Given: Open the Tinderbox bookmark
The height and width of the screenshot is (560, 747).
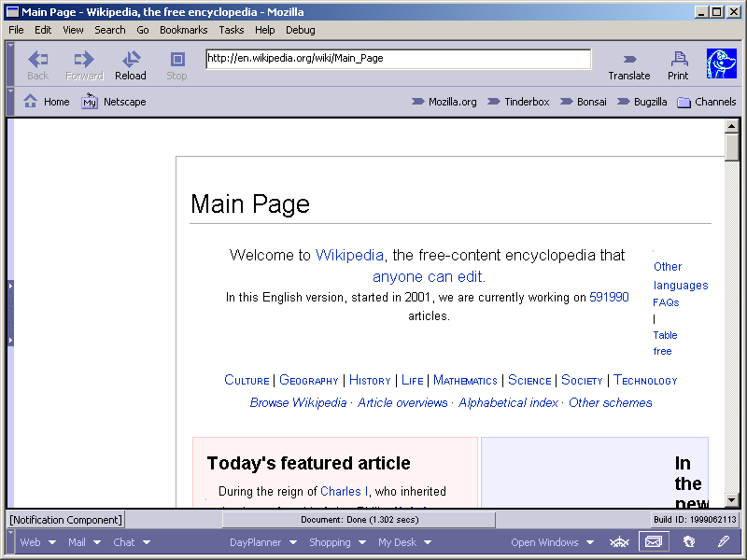Looking at the screenshot, I should tap(518, 102).
